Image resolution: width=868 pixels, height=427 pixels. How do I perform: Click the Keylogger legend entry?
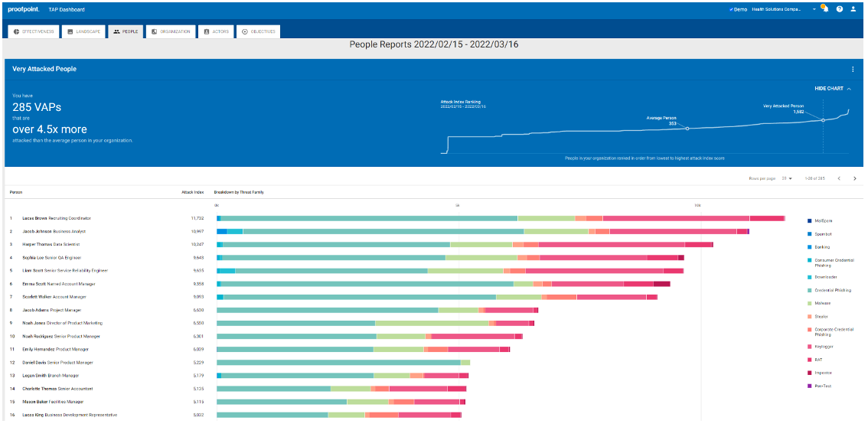(821, 347)
